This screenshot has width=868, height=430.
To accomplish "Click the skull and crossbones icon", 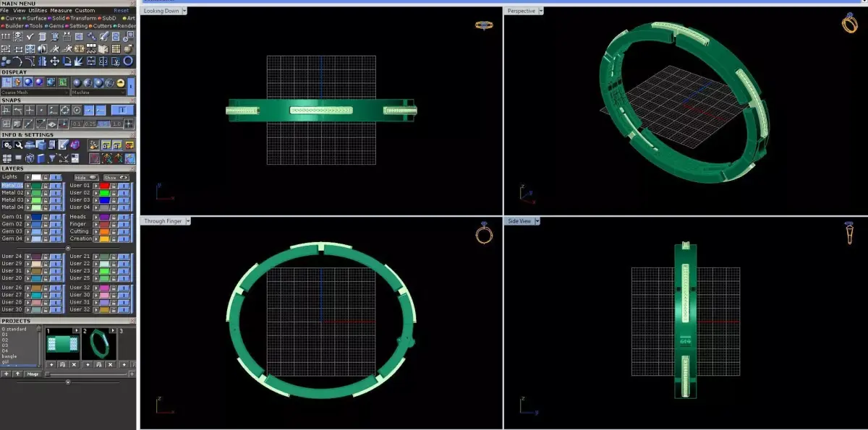I will coord(17,36).
